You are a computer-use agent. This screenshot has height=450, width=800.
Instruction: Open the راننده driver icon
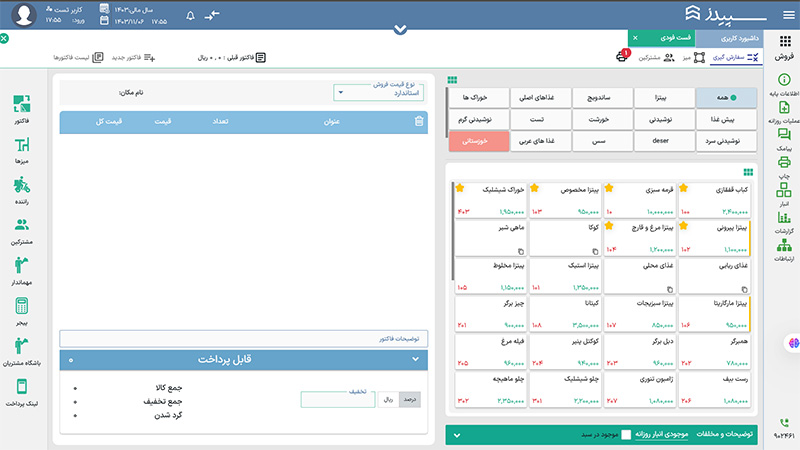point(21,185)
